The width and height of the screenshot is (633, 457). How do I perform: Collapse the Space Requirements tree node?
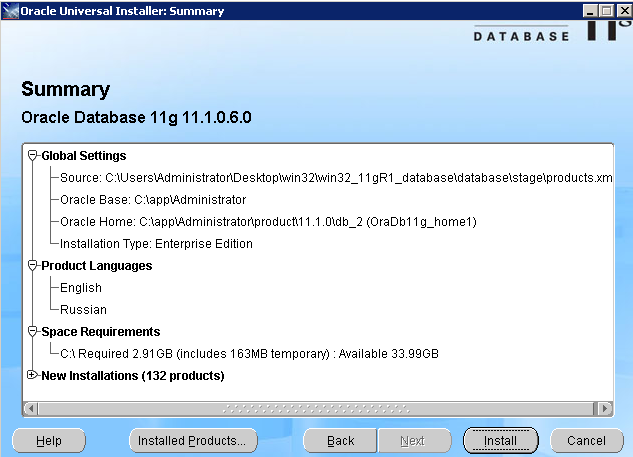(32, 331)
